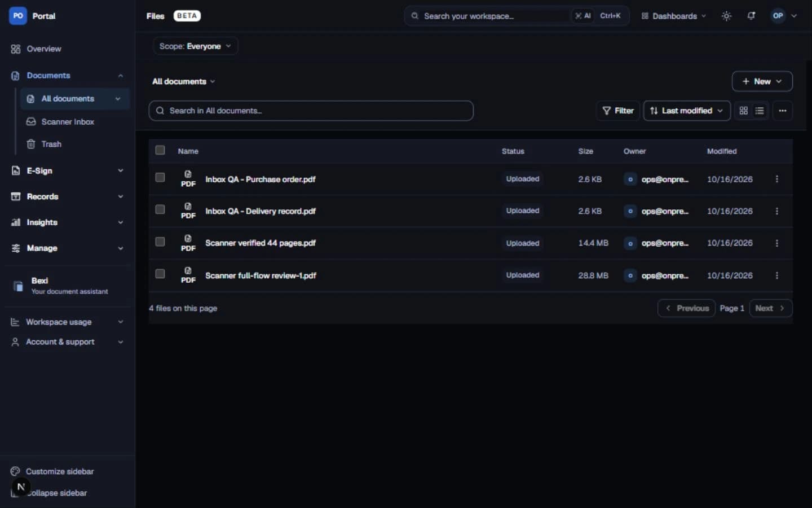Viewport: 812px width, 508px height.
Task: Open the New dropdown button
Action: (762, 81)
